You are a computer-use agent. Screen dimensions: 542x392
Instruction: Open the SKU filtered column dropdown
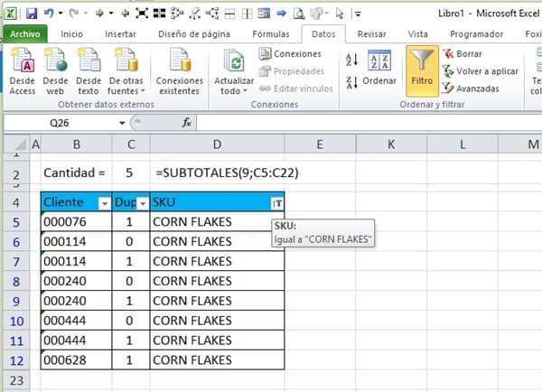tap(277, 204)
